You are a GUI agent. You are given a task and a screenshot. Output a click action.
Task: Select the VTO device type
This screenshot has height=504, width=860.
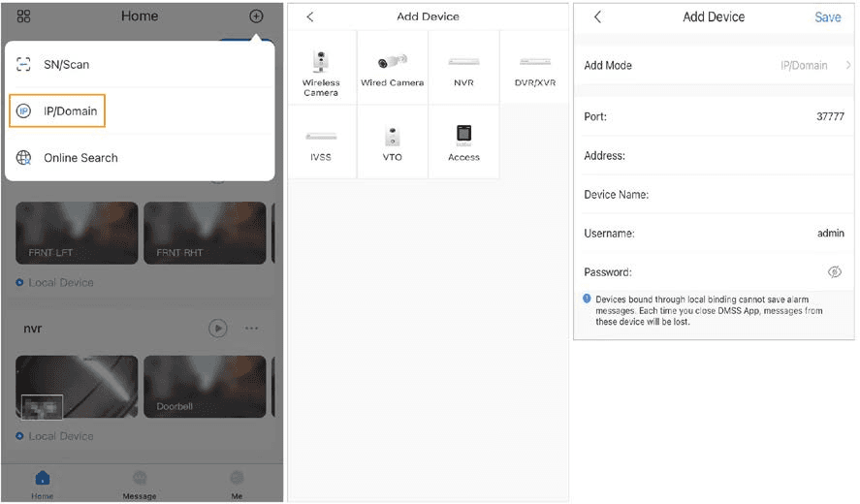(x=392, y=142)
